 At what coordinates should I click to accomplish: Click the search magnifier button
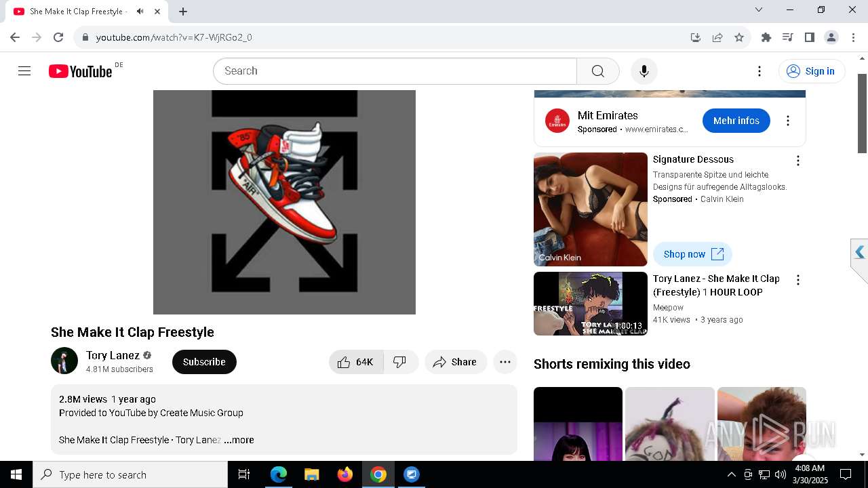click(x=597, y=71)
